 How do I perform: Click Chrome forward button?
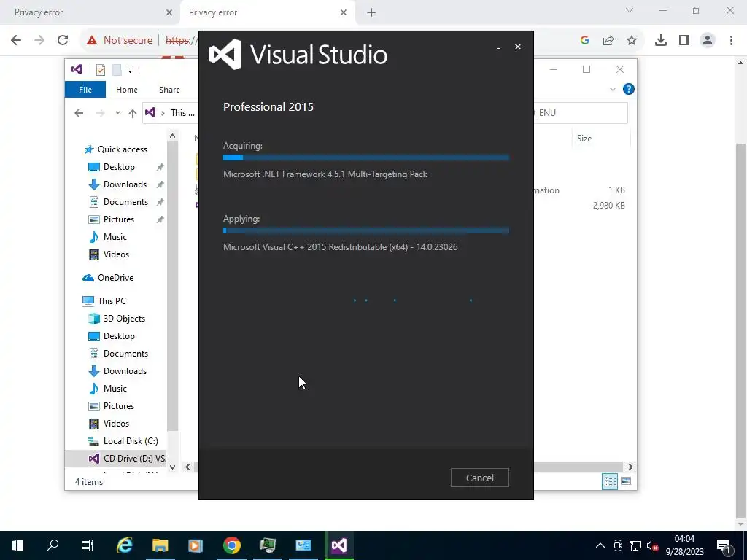coord(39,40)
